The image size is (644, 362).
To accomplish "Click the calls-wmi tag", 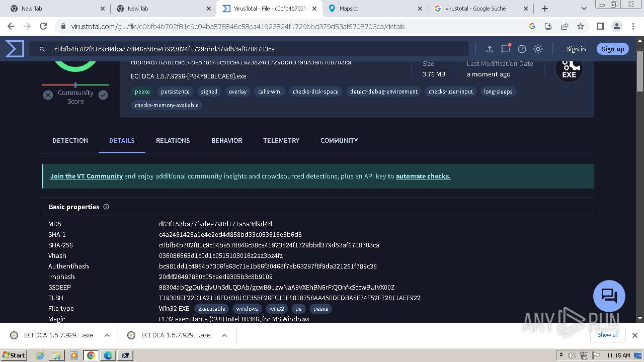I will pyautogui.click(x=270, y=92).
